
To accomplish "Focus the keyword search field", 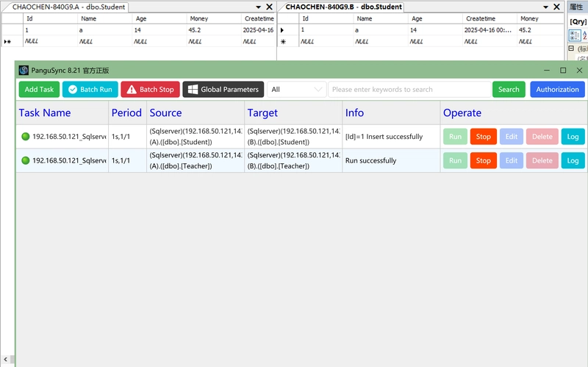I will 409,89.
